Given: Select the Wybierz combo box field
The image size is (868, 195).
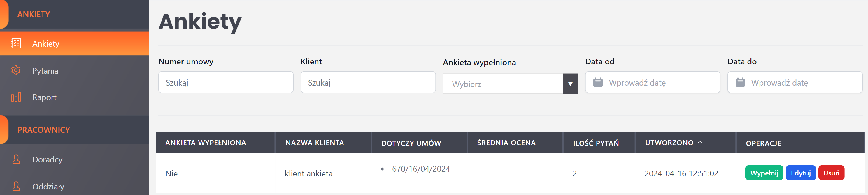Looking at the screenshot, I should coord(502,84).
